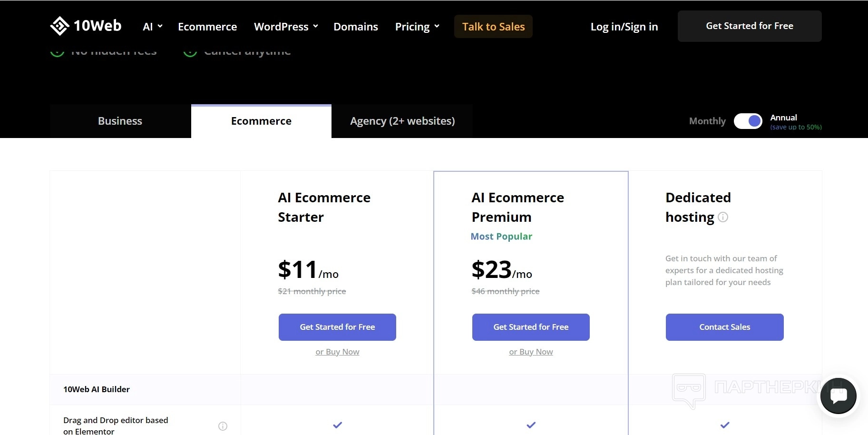Click info icon beside Dedicated hosting
The image size is (868, 435).
(723, 217)
